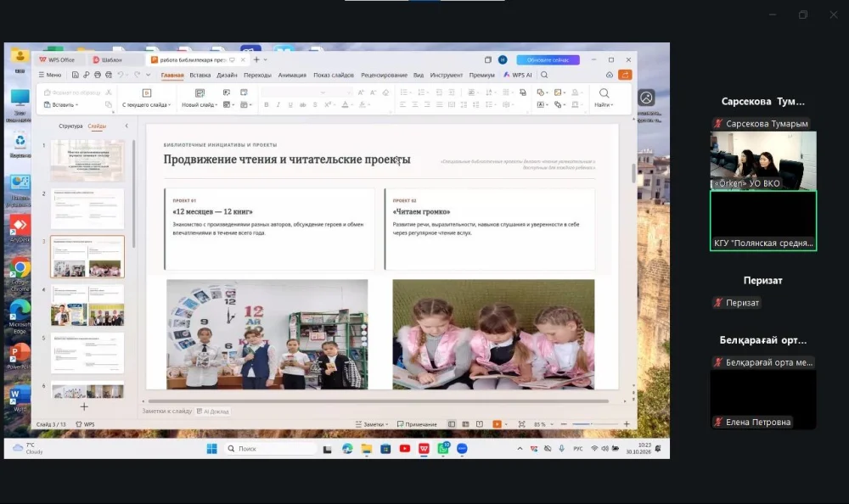Click the increase font size icon

tap(361, 92)
